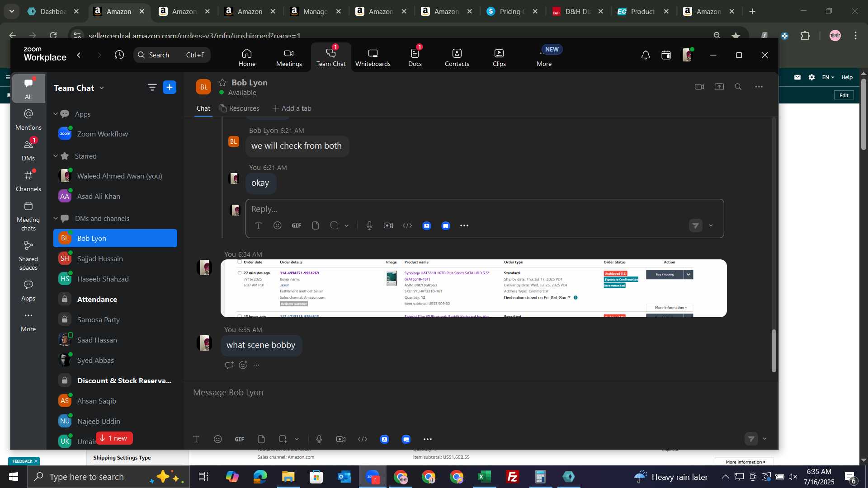This screenshot has height=488, width=868.
Task: Open your Zoom profile avatar
Action: tap(687, 55)
